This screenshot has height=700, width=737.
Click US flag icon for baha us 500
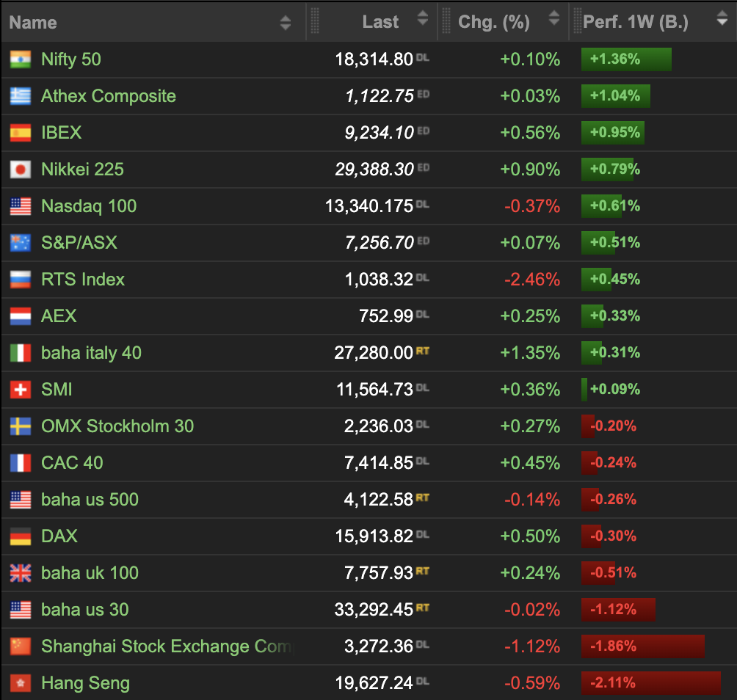point(21,500)
